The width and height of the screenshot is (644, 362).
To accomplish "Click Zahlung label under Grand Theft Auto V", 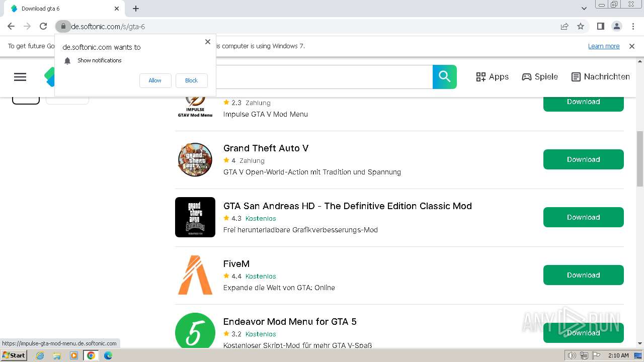I will [x=252, y=161].
